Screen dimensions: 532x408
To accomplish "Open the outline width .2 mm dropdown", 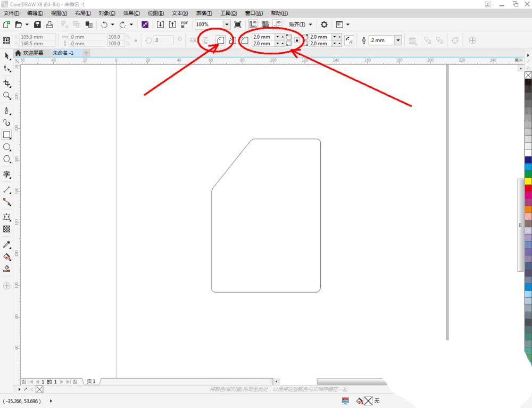I will click(398, 40).
